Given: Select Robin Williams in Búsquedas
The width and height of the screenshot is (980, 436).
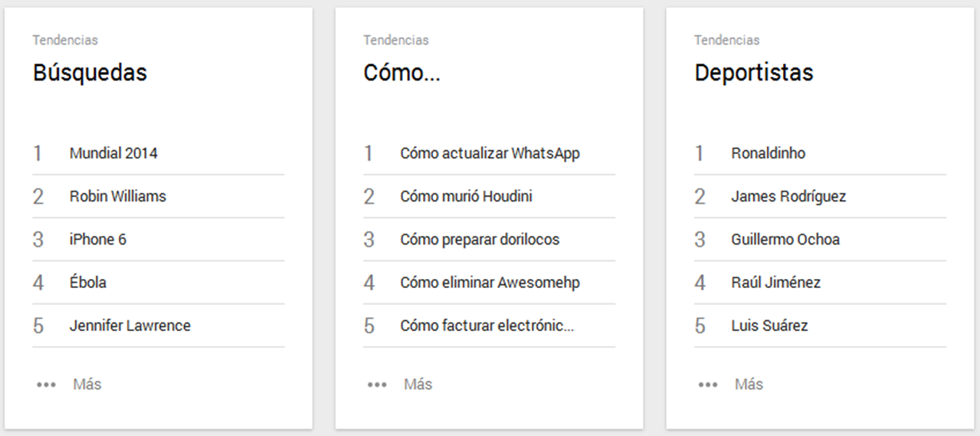Looking at the screenshot, I should pos(118,196).
